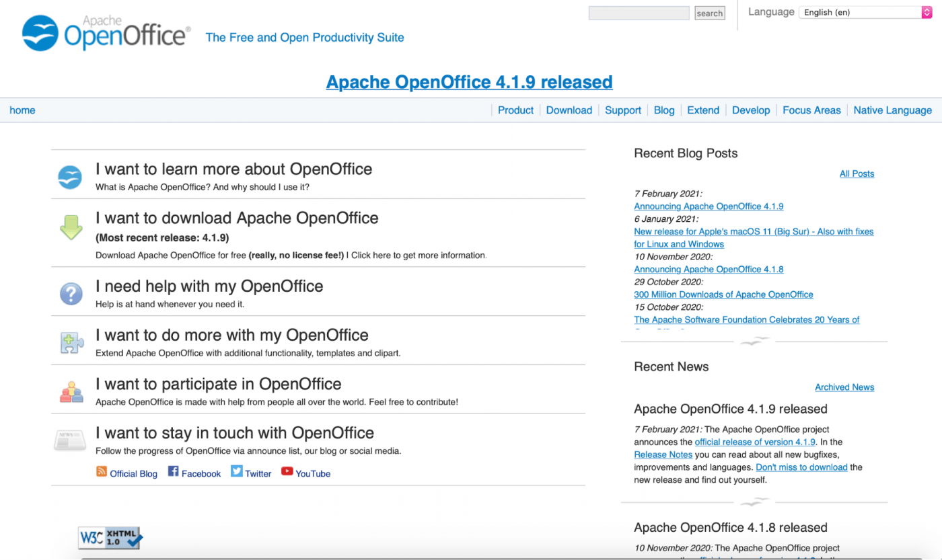Click the Apache OpenOffice logo

tap(106, 33)
